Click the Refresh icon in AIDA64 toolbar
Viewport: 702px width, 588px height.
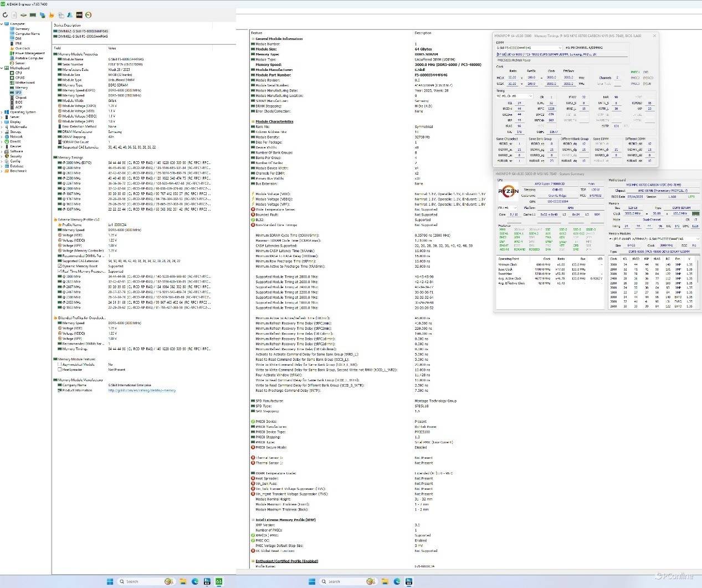tap(5, 15)
